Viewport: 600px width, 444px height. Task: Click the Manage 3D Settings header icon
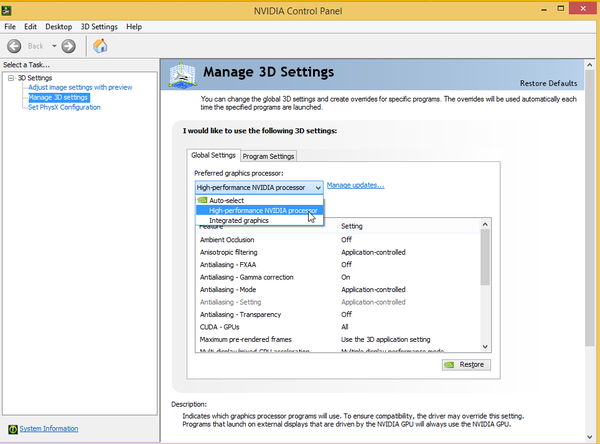pos(182,76)
